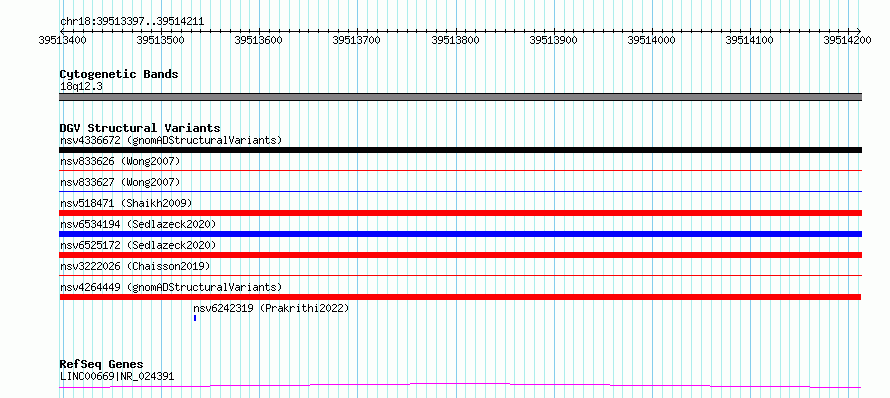Click nsv3222026 (Chaisson2019) label
Image resolution: width=890 pixels, height=398 pixels.
[135, 266]
